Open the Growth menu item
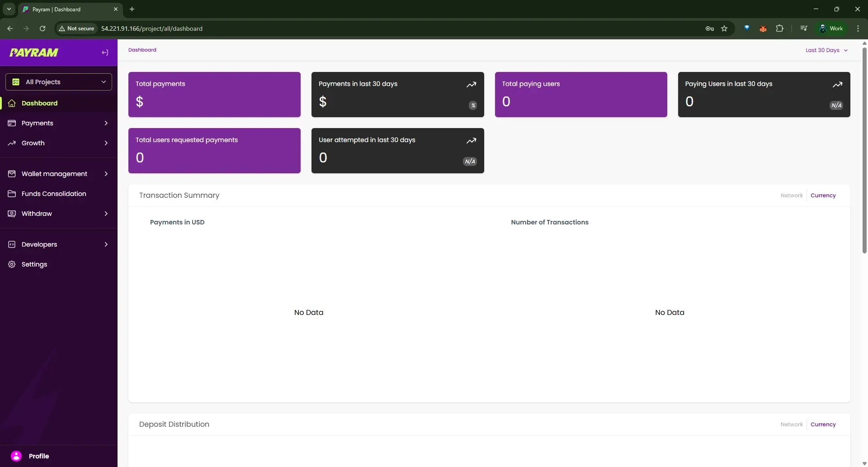This screenshot has width=868, height=467. click(33, 143)
